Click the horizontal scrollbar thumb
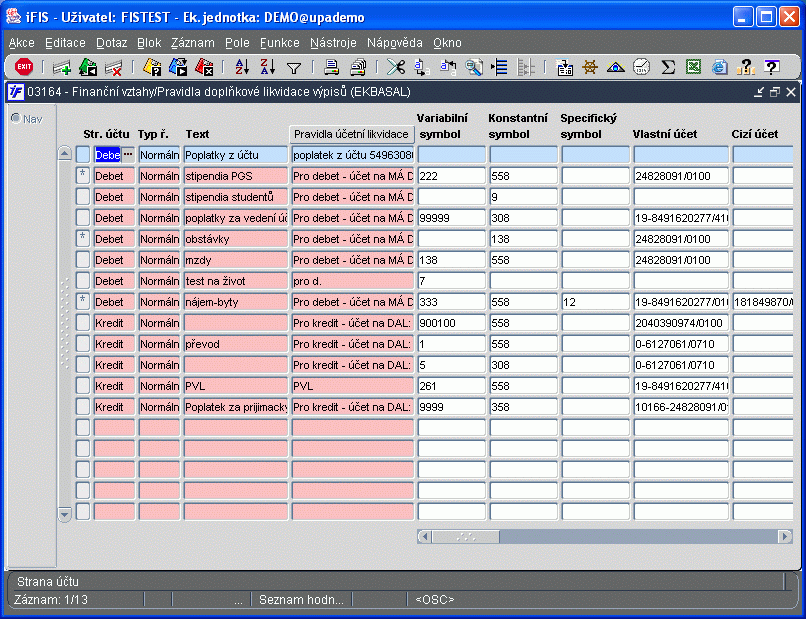 (x=466, y=537)
